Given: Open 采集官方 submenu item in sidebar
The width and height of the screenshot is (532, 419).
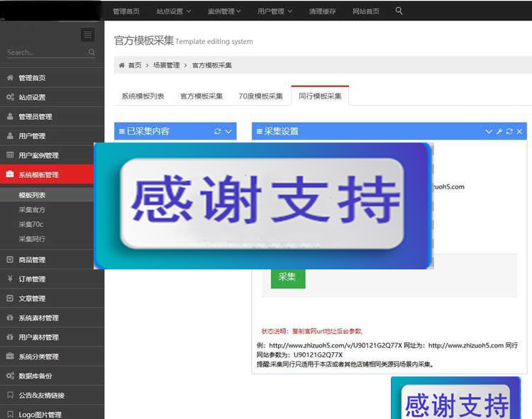Looking at the screenshot, I should pos(32,210).
